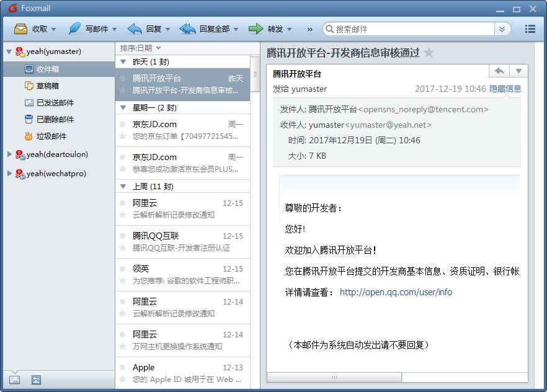Click the 写邮件 compose feather icon

(x=74, y=29)
